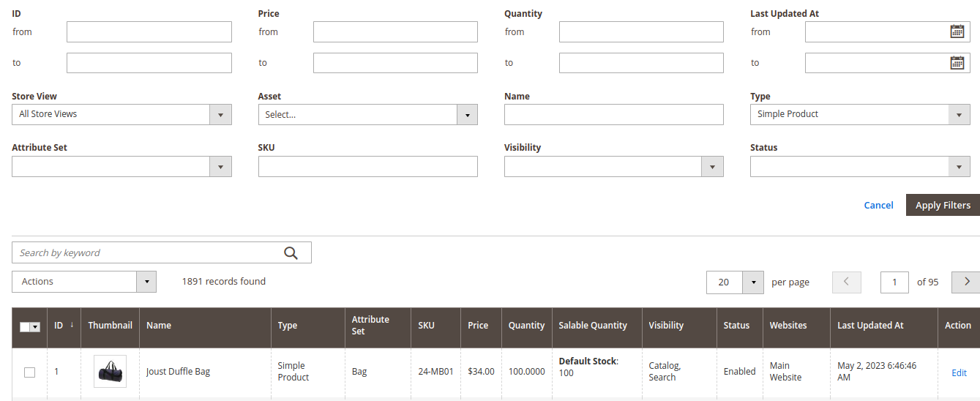Click the keyword search magnifier icon
The width and height of the screenshot is (980, 401).
[291, 252]
